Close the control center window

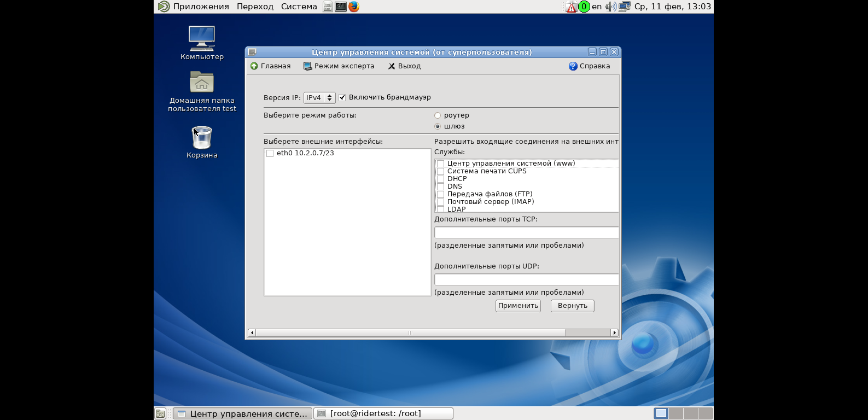point(614,52)
